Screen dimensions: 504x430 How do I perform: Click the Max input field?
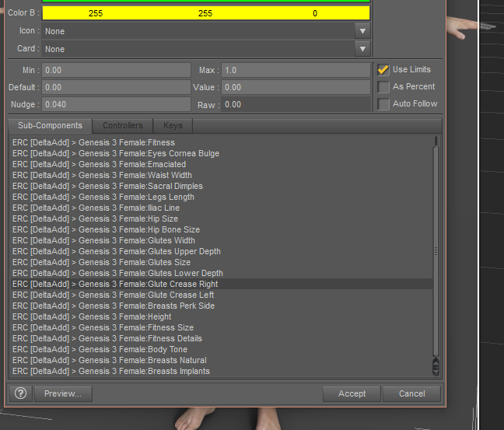pyautogui.click(x=296, y=70)
